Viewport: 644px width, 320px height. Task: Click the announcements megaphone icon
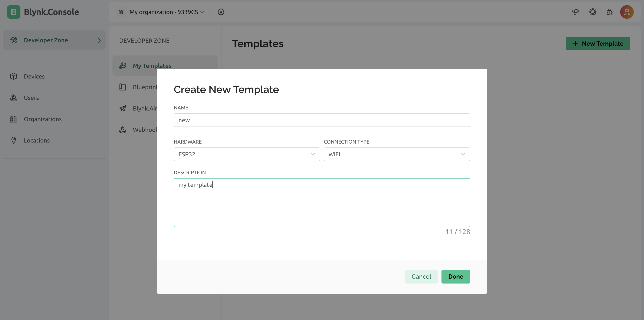[x=575, y=12]
